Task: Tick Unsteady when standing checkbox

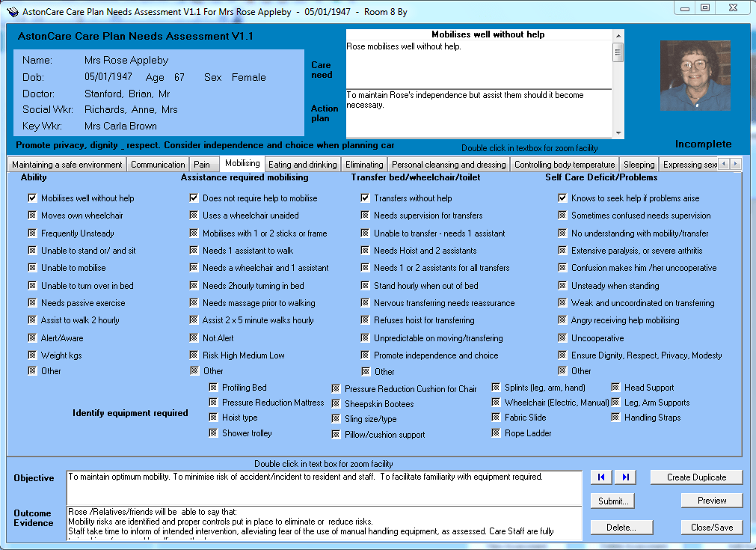Action: click(562, 286)
